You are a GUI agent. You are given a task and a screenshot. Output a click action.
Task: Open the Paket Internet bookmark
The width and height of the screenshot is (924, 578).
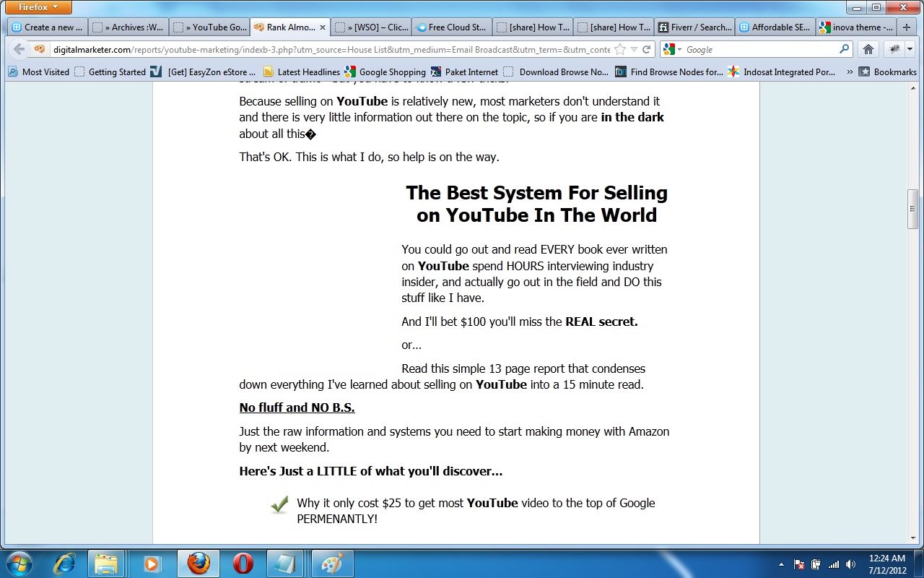click(464, 72)
